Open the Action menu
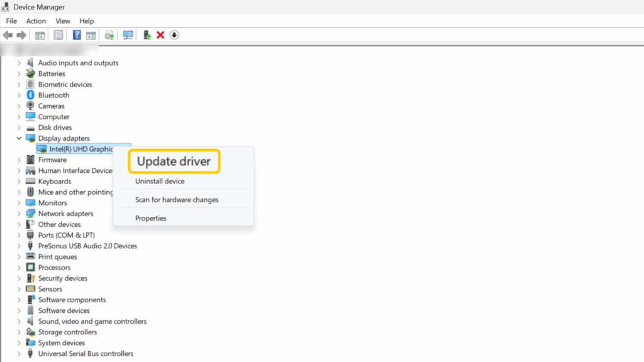This screenshot has width=644, height=362. (36, 21)
